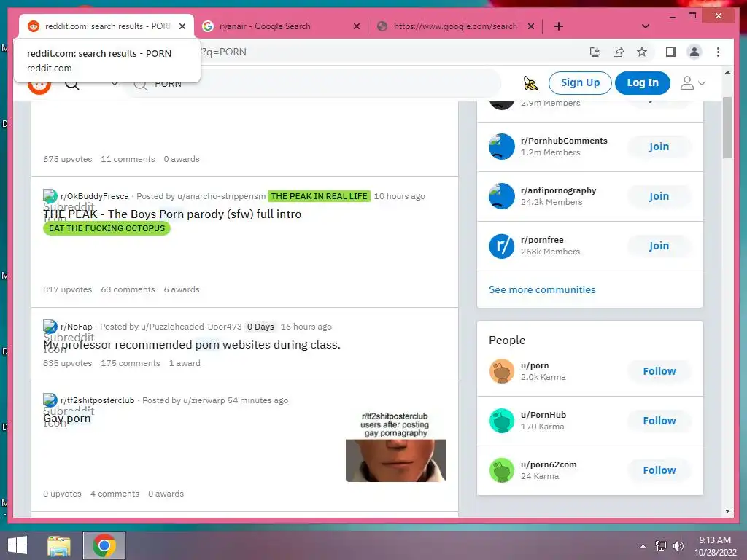
Task: Open the r/OkBuddyFresca subreddit link
Action: (x=94, y=196)
